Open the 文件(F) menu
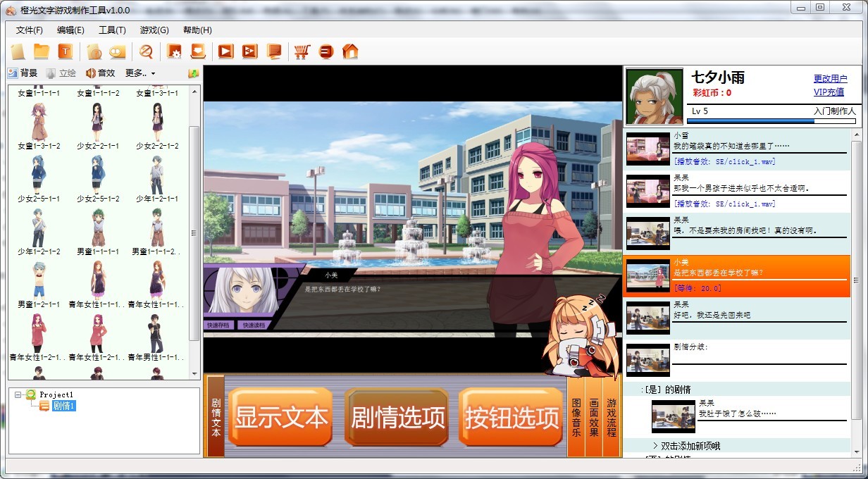Screen dimensions: 868x479 point(30,30)
